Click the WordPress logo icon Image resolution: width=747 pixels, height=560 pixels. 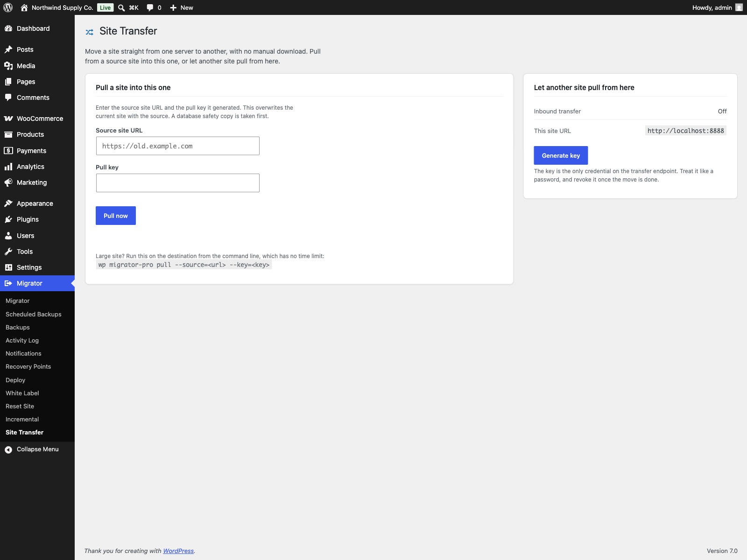pyautogui.click(x=8, y=7)
